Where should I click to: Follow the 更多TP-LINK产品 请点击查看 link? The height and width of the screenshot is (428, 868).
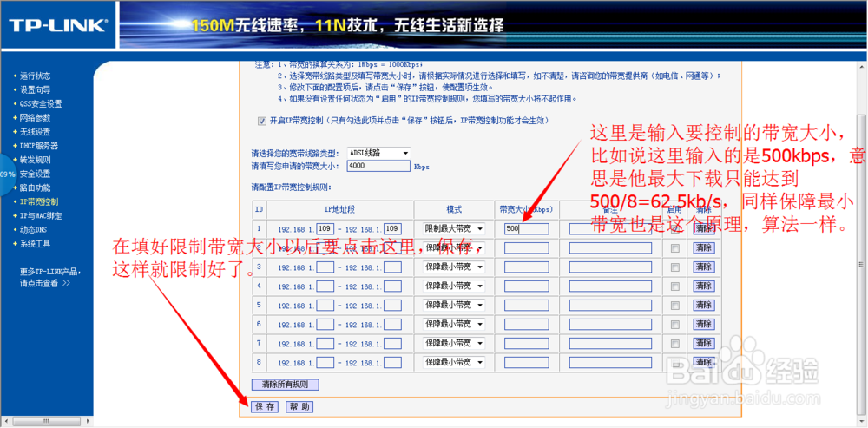coord(50,278)
